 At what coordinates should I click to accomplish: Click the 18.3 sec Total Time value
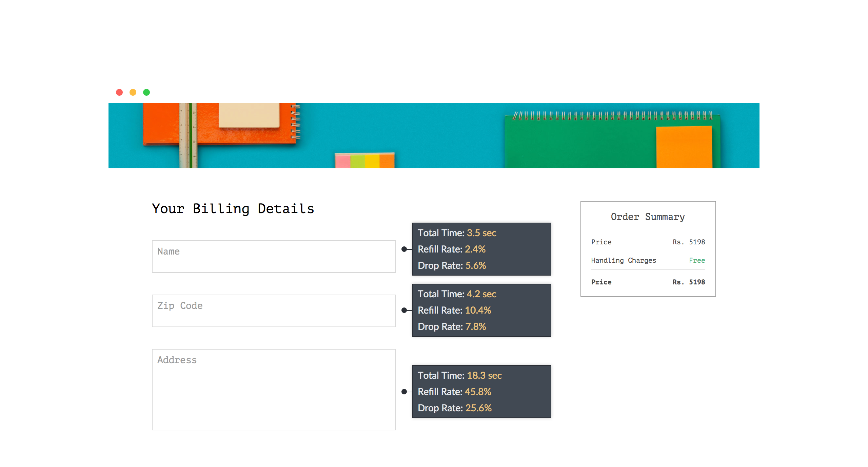pos(484,375)
